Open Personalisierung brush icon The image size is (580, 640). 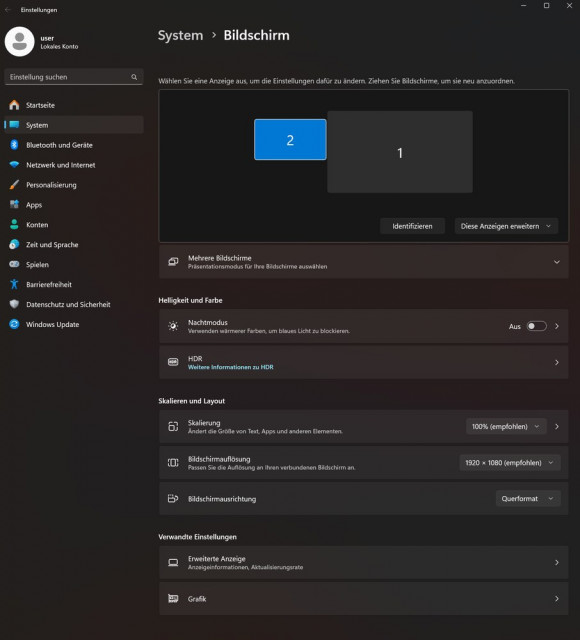pyautogui.click(x=14, y=185)
